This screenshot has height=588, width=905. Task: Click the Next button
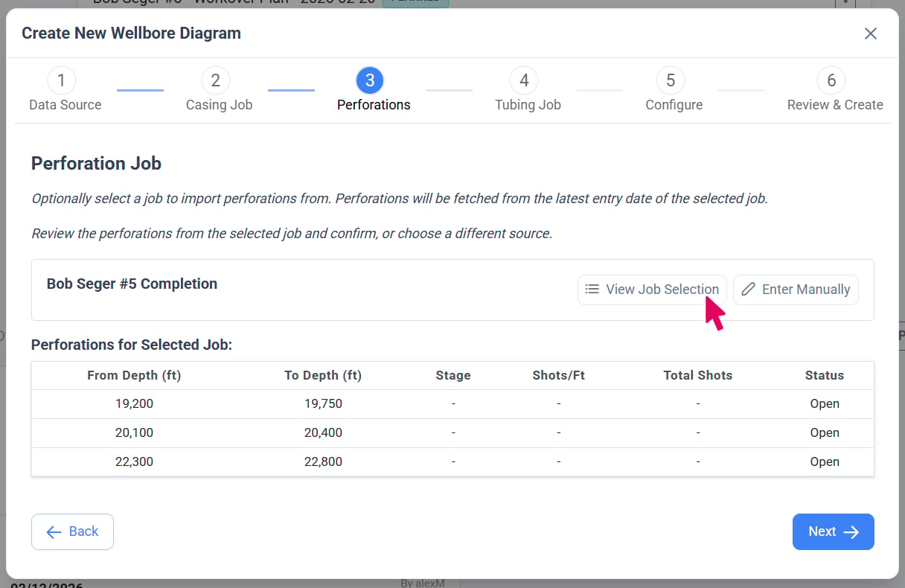(x=833, y=531)
